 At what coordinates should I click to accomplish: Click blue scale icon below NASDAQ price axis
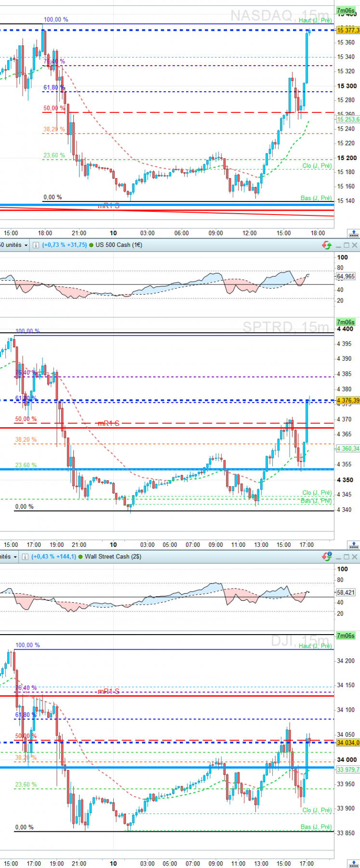pyautogui.click(x=353, y=234)
